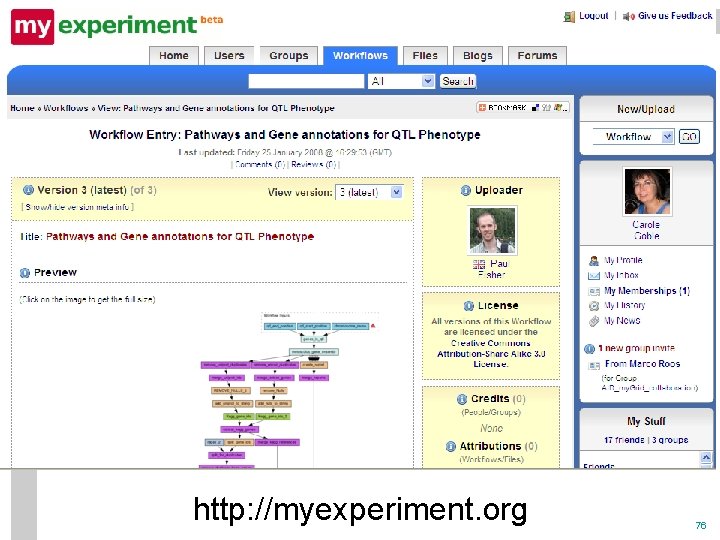The image size is (720, 540).
Task: Click the Carole Goble name link
Action: point(646,230)
